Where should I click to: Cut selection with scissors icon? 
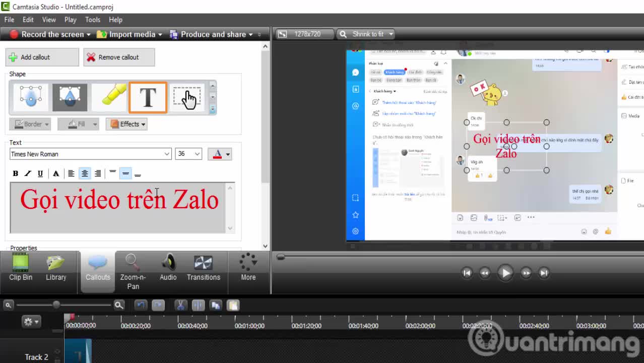(180, 305)
